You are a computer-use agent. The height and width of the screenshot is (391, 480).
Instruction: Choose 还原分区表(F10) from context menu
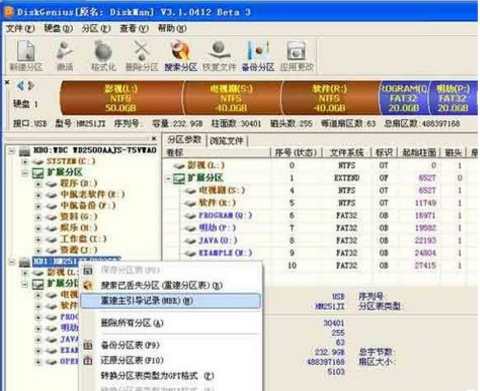tap(170, 360)
